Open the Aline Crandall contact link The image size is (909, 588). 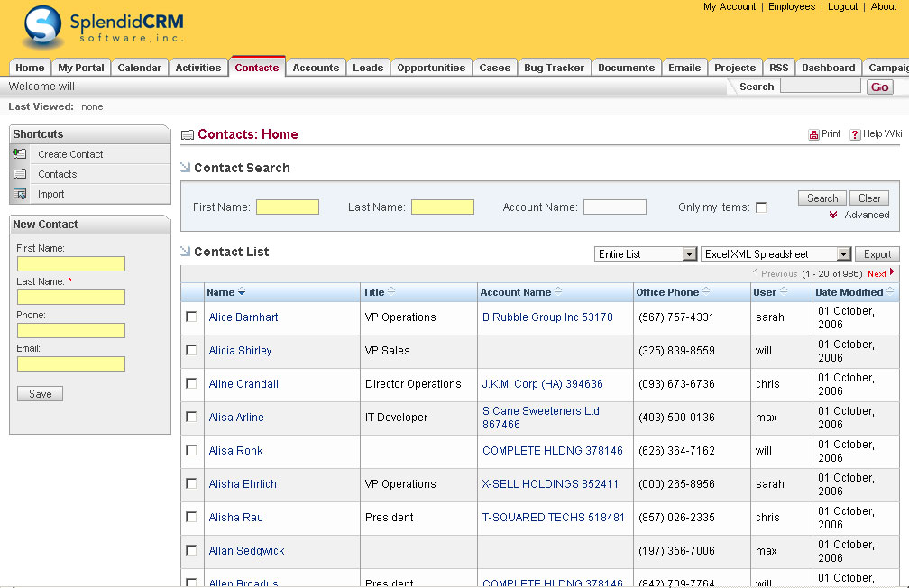tap(243, 384)
